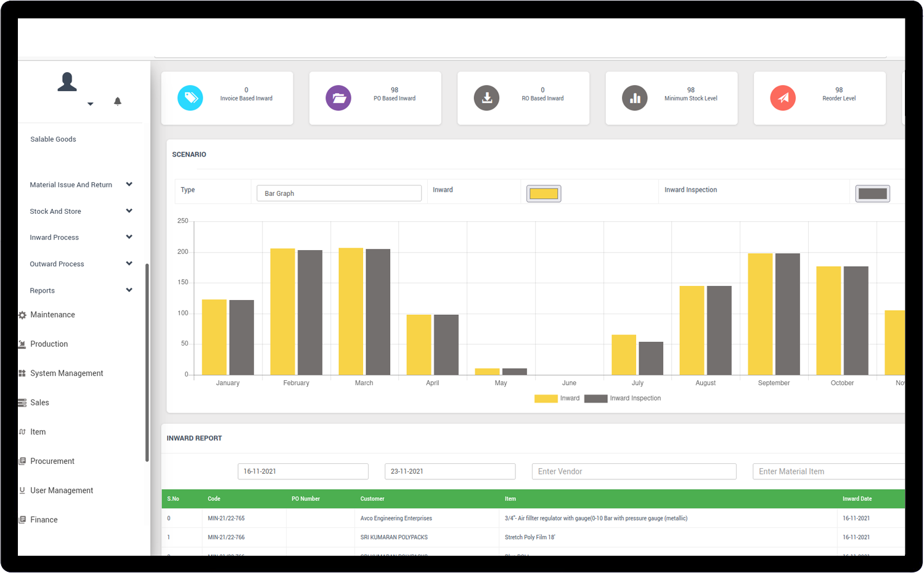Open Finance menu item
The width and height of the screenshot is (924, 573).
(44, 520)
